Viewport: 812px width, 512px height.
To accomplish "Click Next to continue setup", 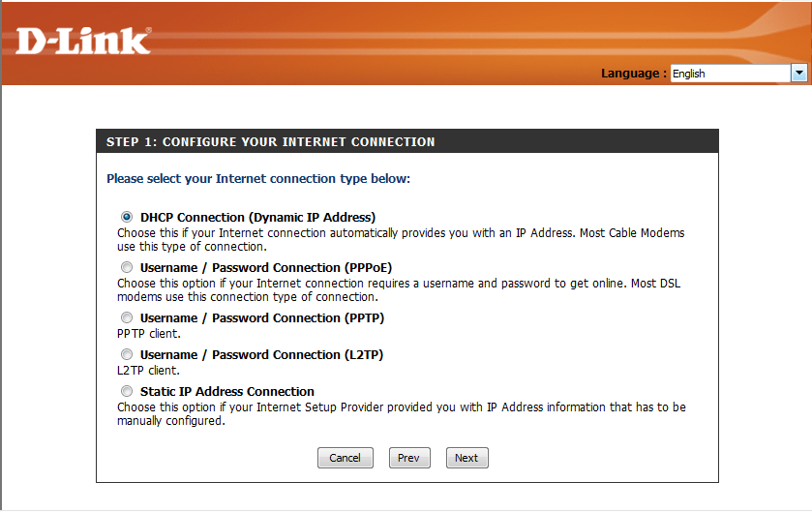I will point(466,458).
